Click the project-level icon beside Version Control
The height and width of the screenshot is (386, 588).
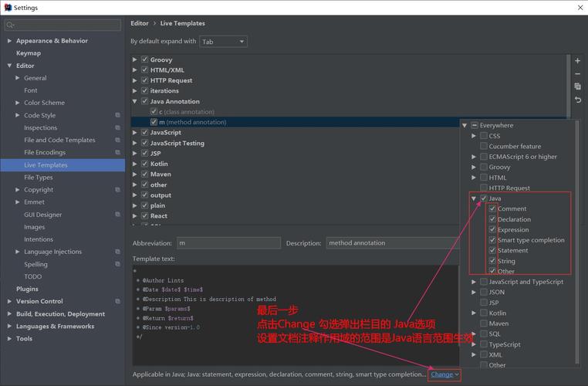[118, 301]
